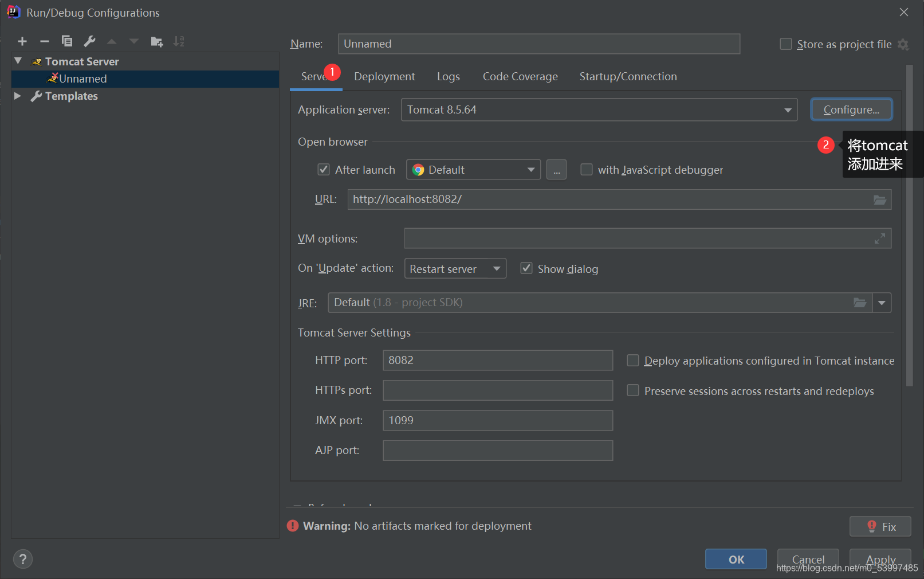Open the Logs tab
Image resolution: width=924 pixels, height=579 pixels.
[x=449, y=77]
